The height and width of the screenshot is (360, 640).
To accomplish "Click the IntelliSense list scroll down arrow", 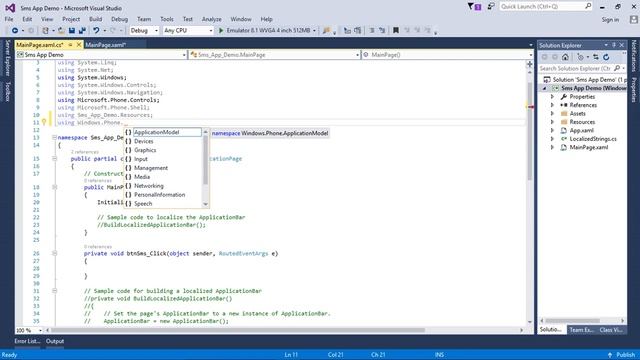I will (205, 204).
